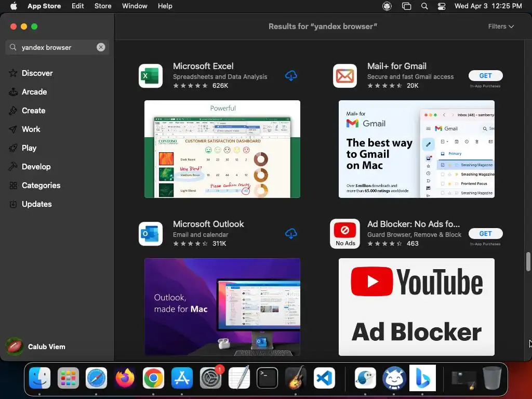Open the Bing app in the Dock

click(x=422, y=378)
